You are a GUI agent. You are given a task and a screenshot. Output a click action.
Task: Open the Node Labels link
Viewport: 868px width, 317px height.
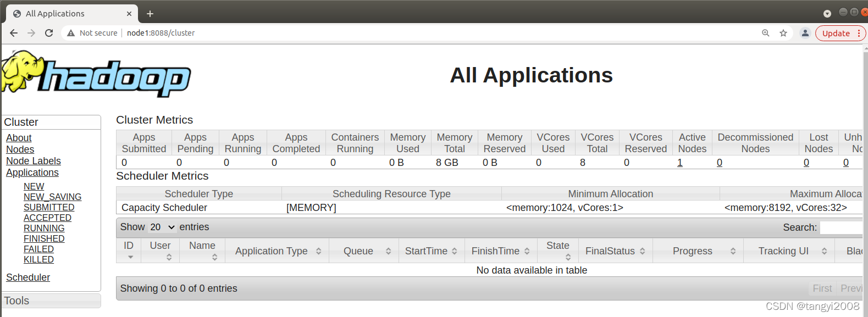[34, 161]
